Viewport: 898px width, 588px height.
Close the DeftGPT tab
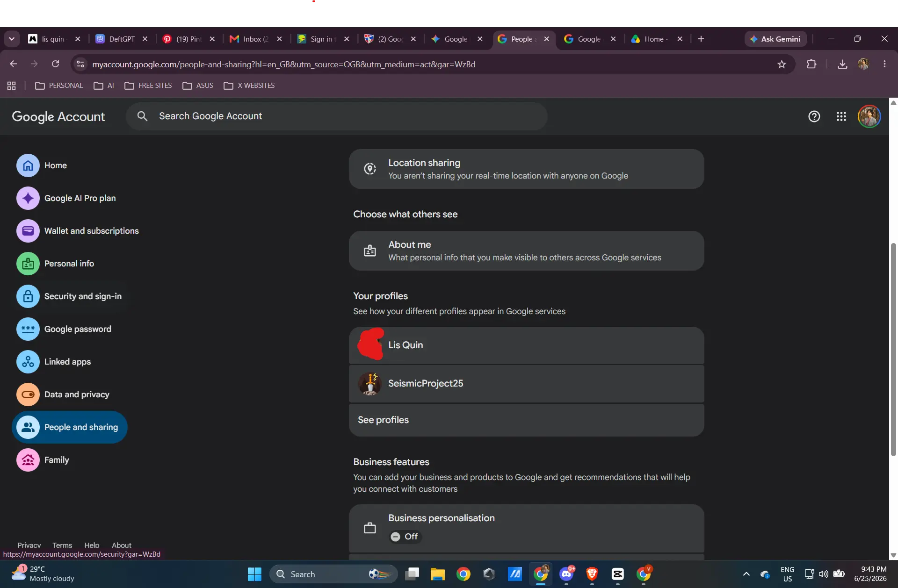coord(145,39)
